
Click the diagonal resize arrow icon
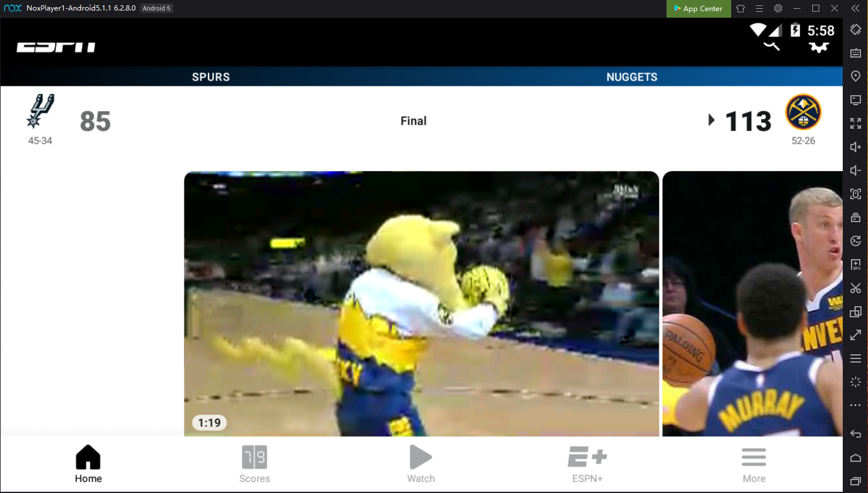click(856, 335)
